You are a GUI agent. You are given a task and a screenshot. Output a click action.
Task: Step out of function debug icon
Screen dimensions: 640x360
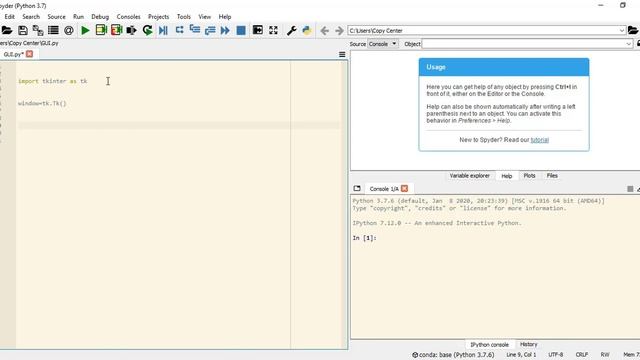[x=210, y=30]
